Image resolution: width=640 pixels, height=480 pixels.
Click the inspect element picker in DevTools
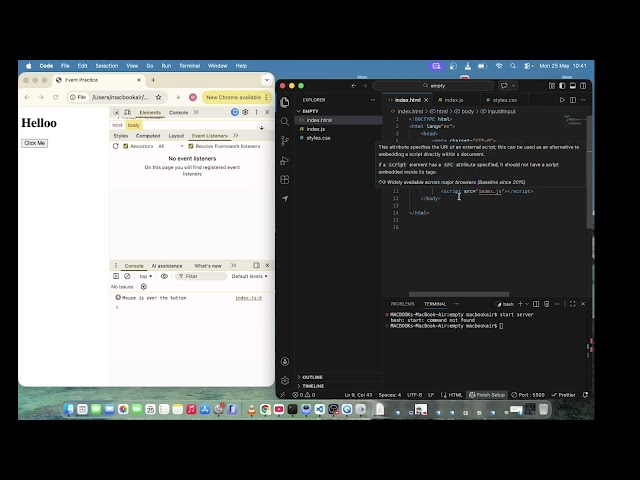point(116,112)
